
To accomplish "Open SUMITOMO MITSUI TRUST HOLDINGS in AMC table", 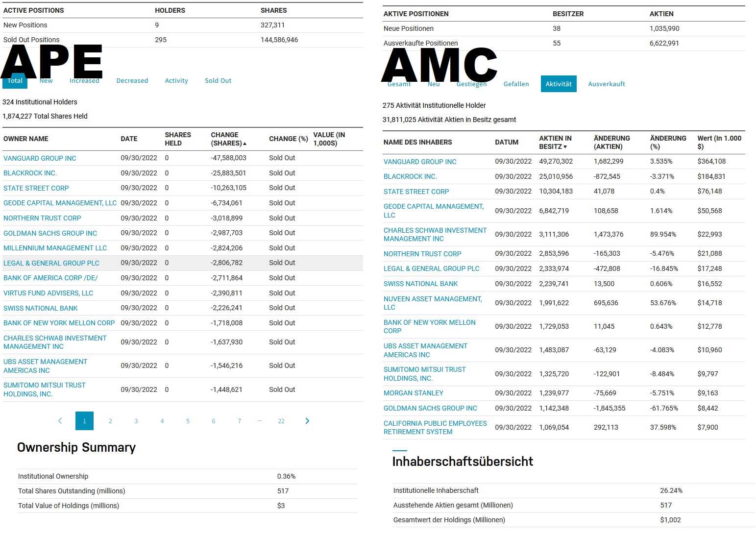I will tap(425, 374).
